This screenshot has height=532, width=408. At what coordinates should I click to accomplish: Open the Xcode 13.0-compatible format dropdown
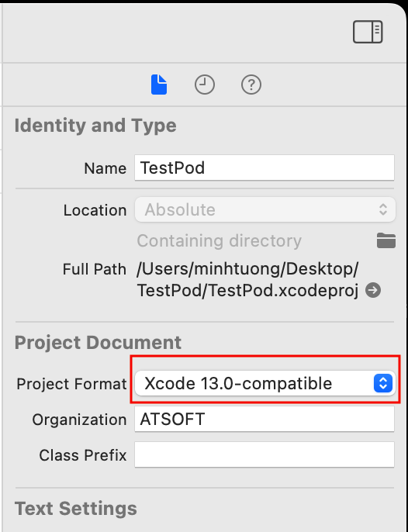(x=265, y=383)
